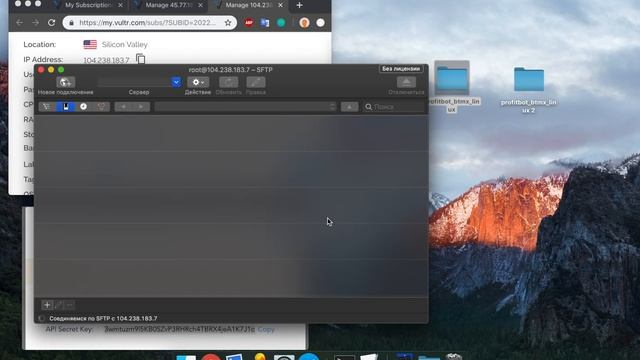Go forward in the SFTP browser

[x=141, y=107]
